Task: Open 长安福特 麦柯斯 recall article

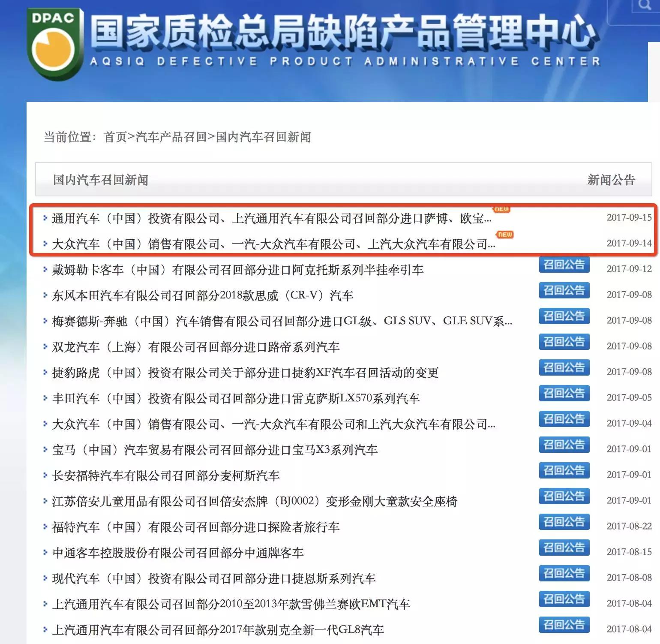Action: click(x=166, y=476)
